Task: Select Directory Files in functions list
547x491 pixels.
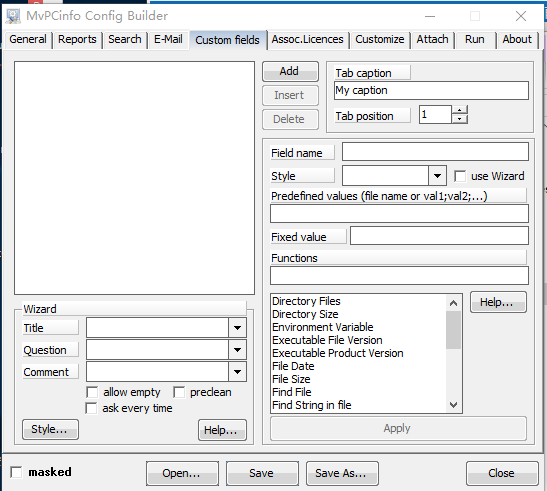Action: [x=306, y=301]
